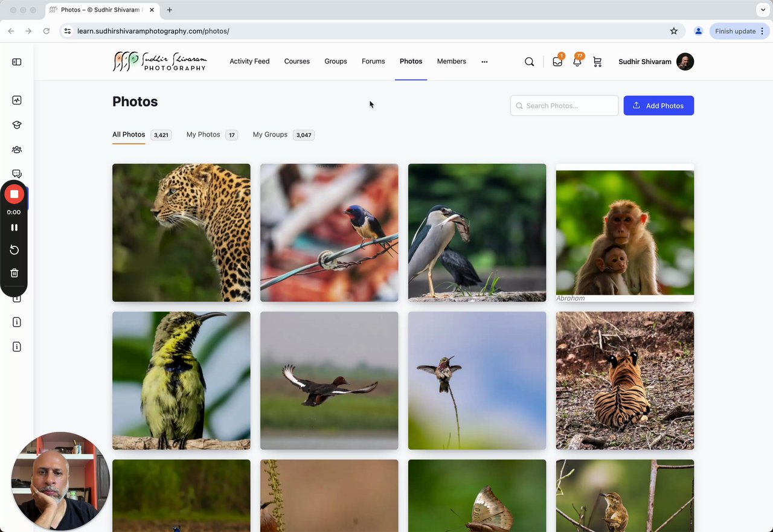Open Groups in top navigation
773x532 pixels.
(336, 62)
